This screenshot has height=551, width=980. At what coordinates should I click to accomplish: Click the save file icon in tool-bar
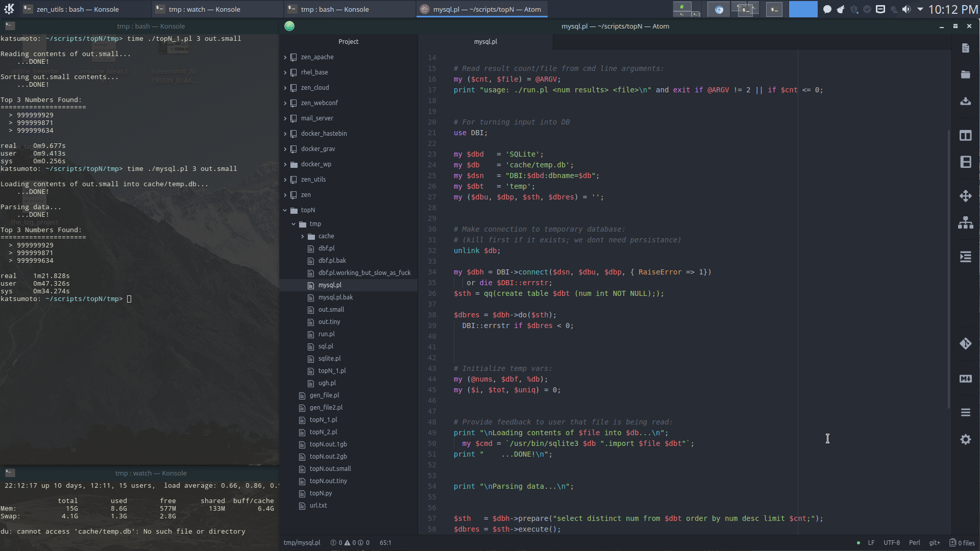pyautogui.click(x=965, y=101)
